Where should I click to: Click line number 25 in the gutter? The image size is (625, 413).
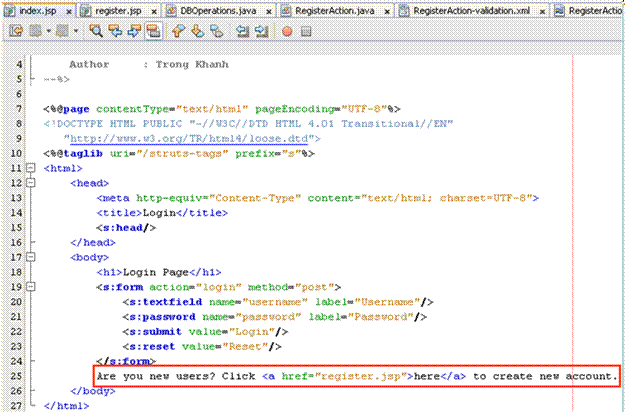tap(16, 376)
